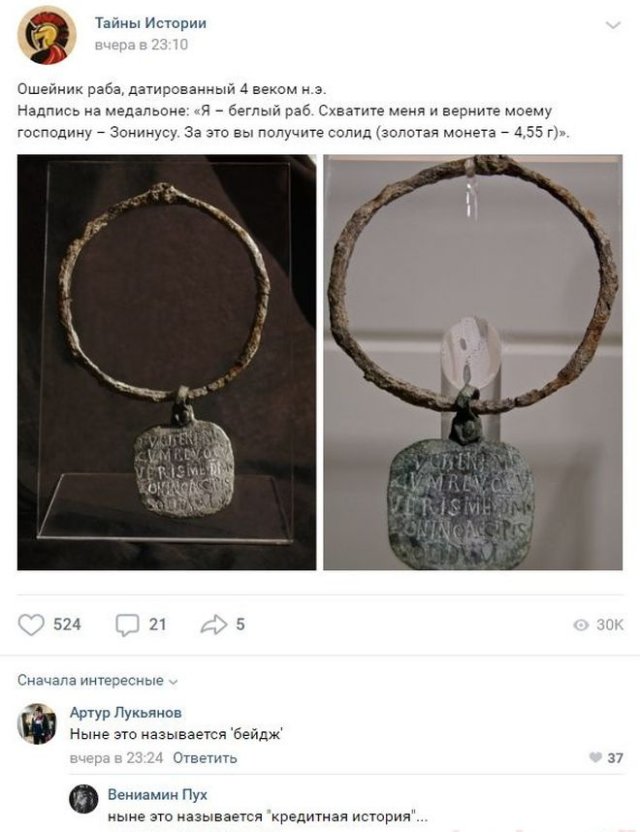Open right slave collar photo

coord(473,362)
